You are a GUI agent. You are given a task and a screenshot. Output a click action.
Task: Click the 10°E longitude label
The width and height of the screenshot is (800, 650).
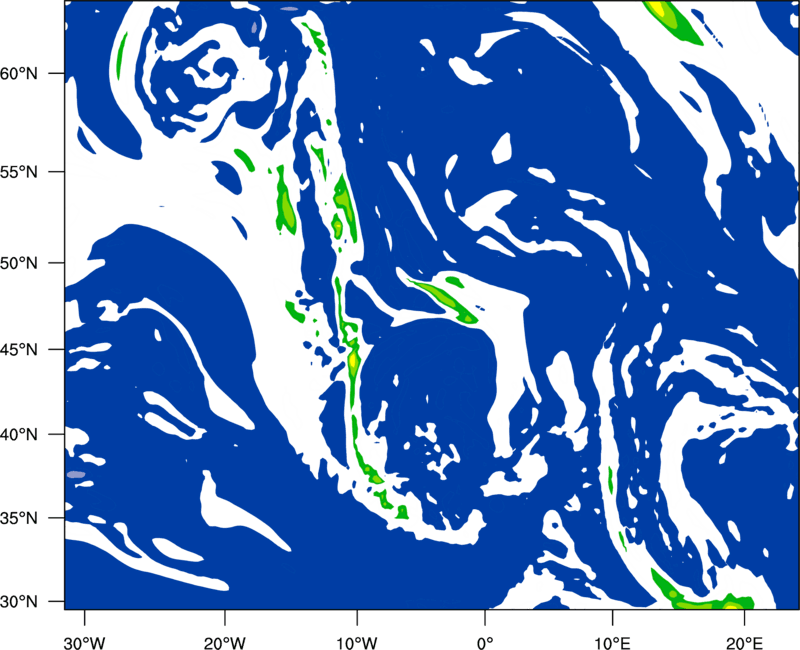(x=612, y=643)
